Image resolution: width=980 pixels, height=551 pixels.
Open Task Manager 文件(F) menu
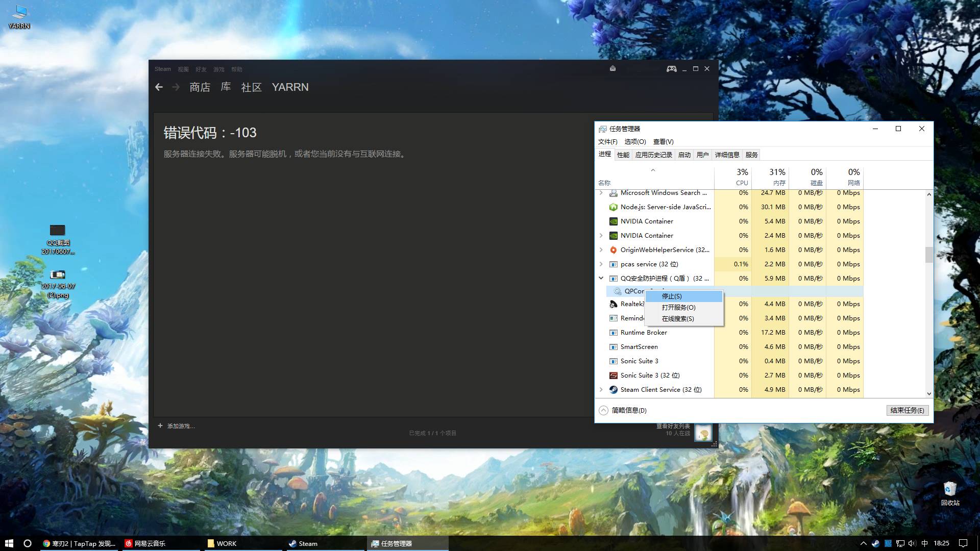pos(607,142)
